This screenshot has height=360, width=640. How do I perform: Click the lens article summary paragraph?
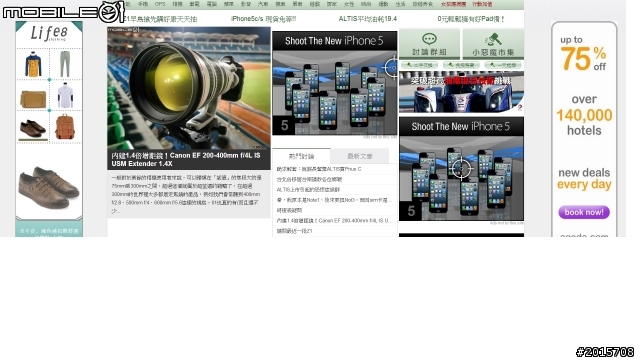[186, 194]
